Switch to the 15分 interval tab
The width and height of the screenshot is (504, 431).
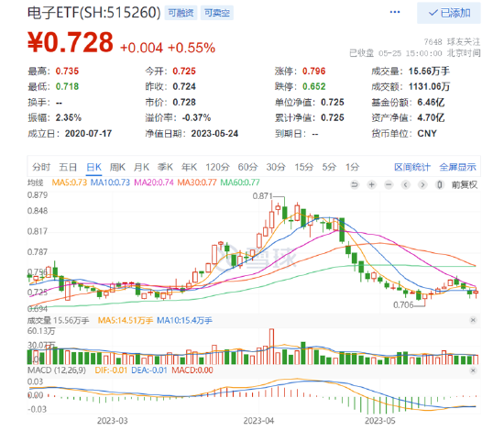303,167
